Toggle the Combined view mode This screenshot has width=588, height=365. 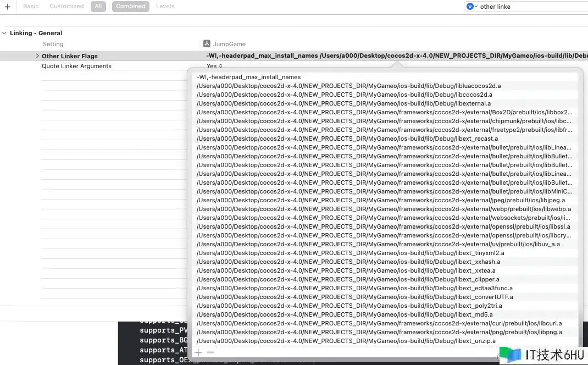[130, 7]
